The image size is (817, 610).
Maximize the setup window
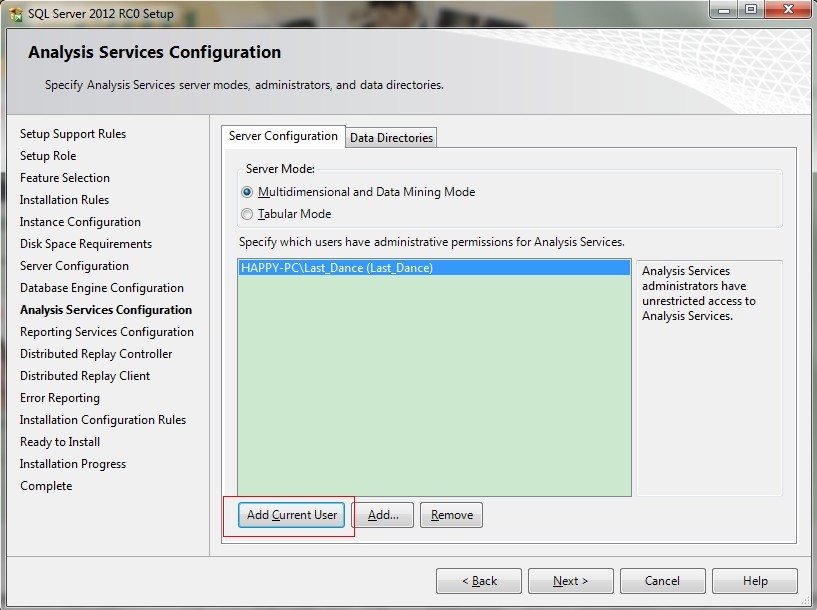click(751, 9)
